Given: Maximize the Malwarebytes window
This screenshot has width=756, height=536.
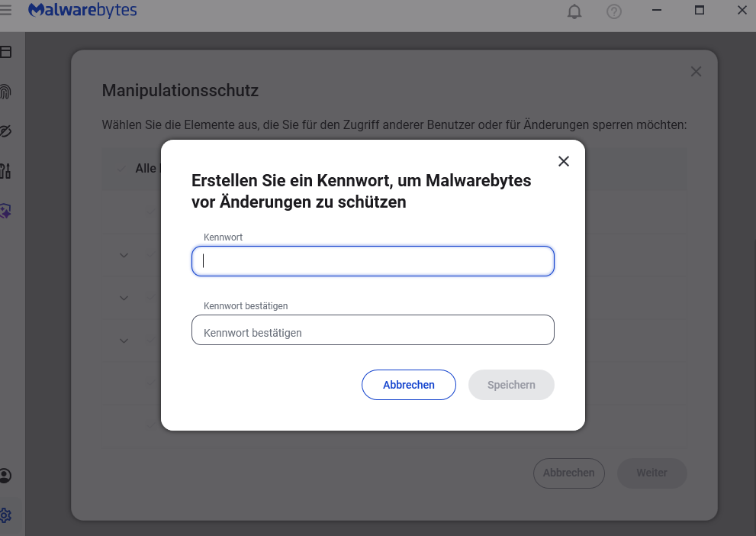Looking at the screenshot, I should 699,10.
